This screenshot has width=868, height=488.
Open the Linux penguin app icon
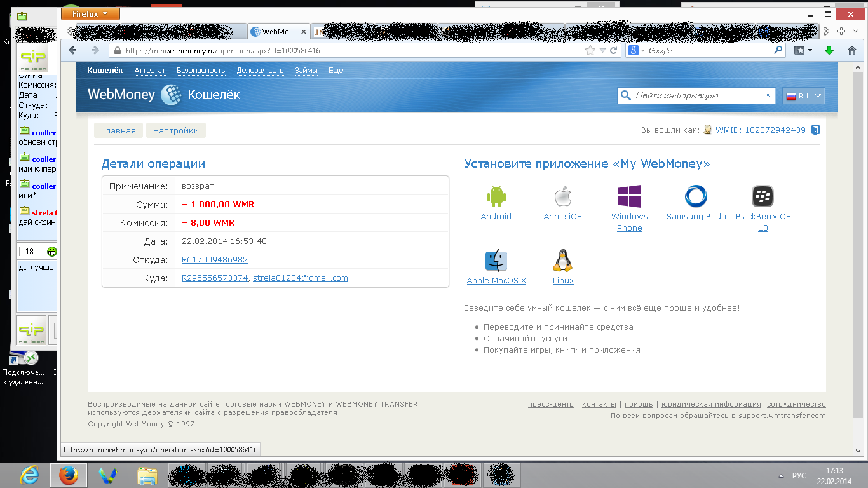562,261
